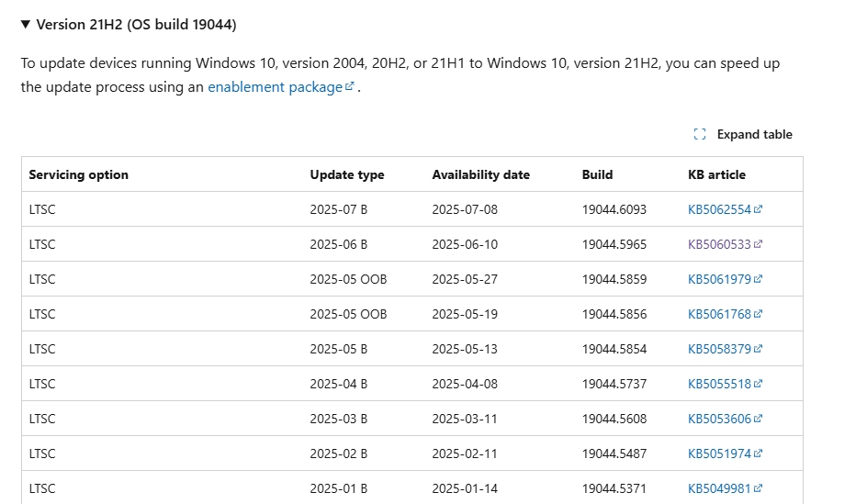Image resolution: width=867 pixels, height=504 pixels.
Task: Click the Build column header
Action: point(597,174)
